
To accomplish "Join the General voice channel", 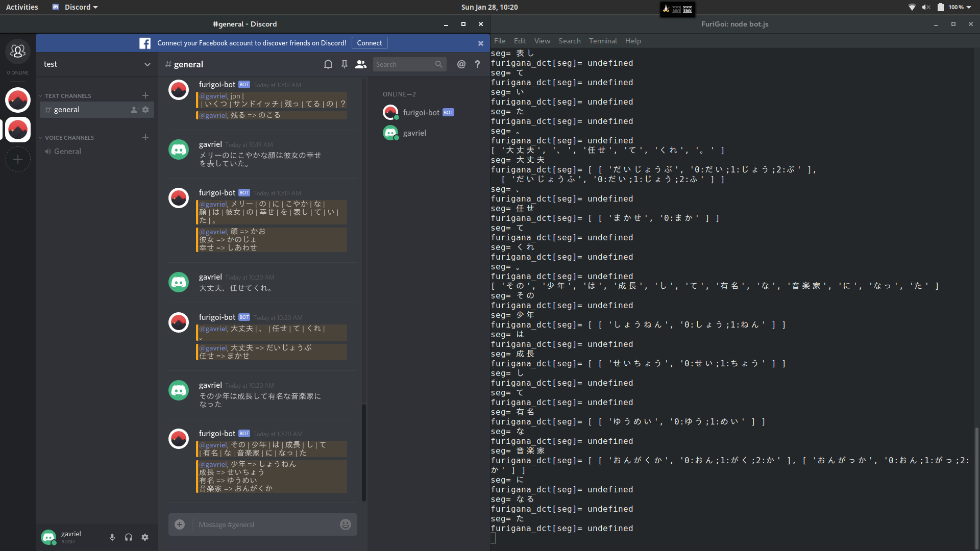I will tap(67, 152).
